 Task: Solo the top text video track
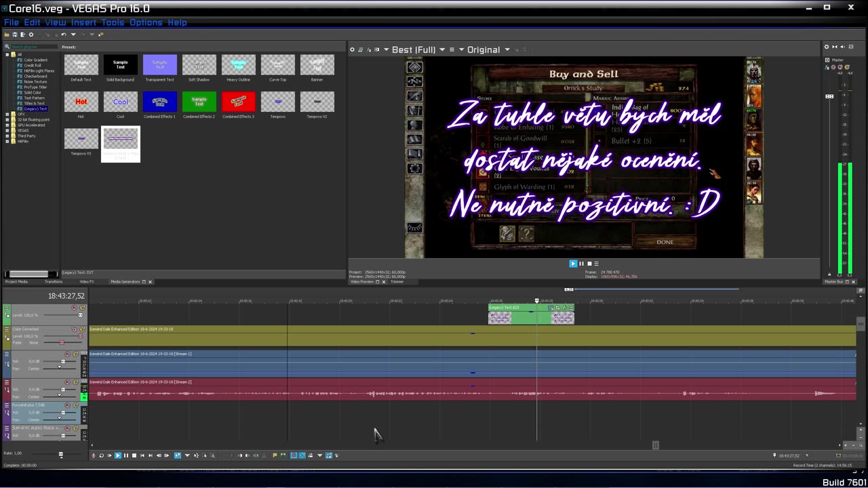coord(83,308)
